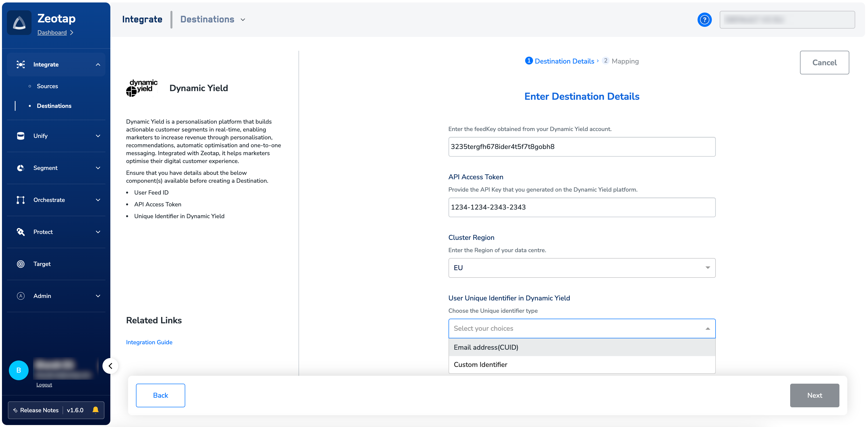
Task: Expand the Segment sidebar section
Action: 98,168
